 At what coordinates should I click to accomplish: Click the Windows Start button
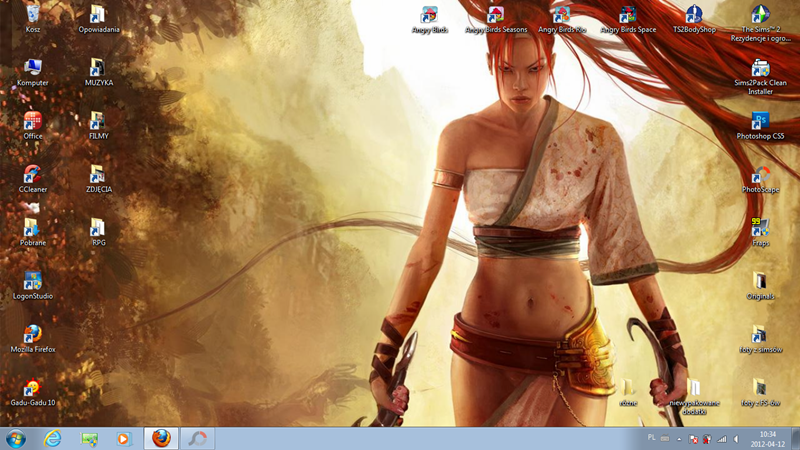15,439
